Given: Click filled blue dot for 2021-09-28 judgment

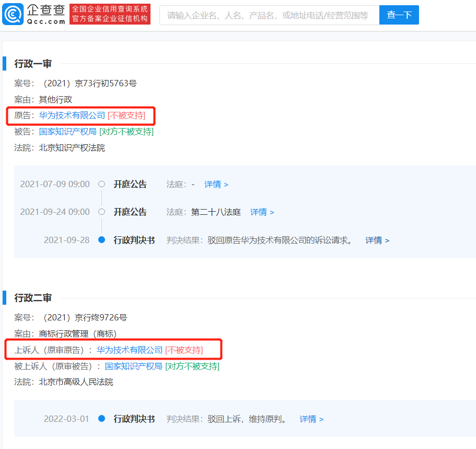Looking at the screenshot, I should (102, 240).
